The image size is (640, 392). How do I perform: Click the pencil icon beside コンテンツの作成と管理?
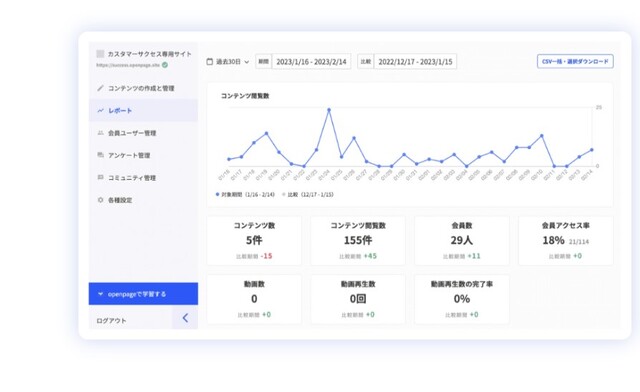click(100, 88)
